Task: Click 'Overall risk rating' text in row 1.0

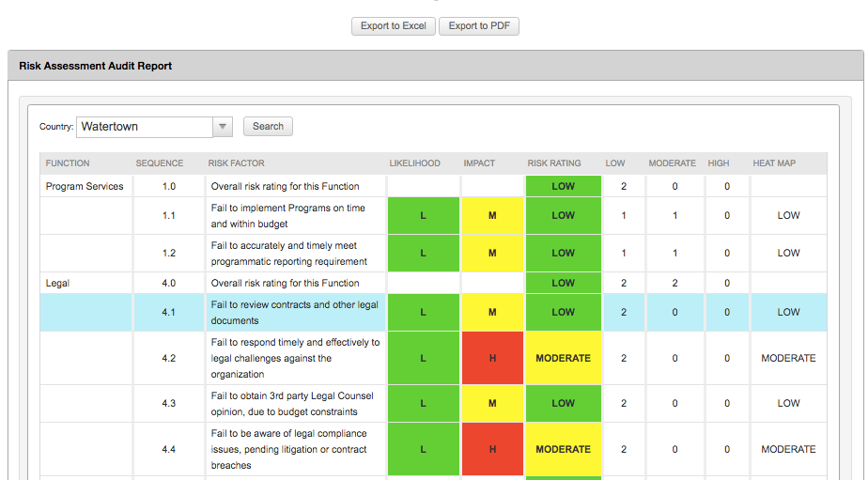Action: coord(285,187)
